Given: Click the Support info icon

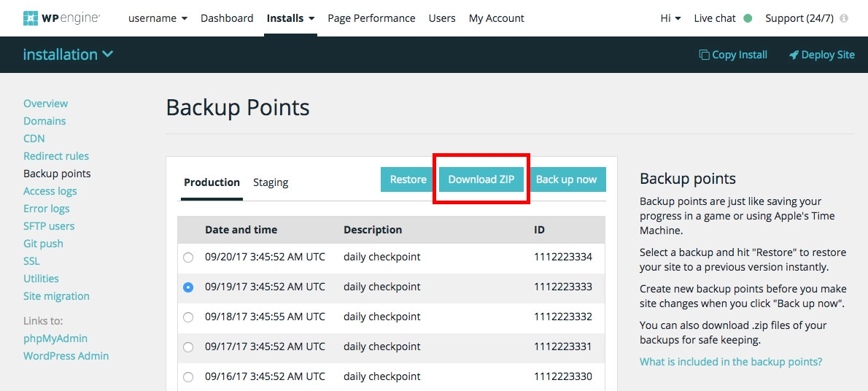Looking at the screenshot, I should point(844,18).
